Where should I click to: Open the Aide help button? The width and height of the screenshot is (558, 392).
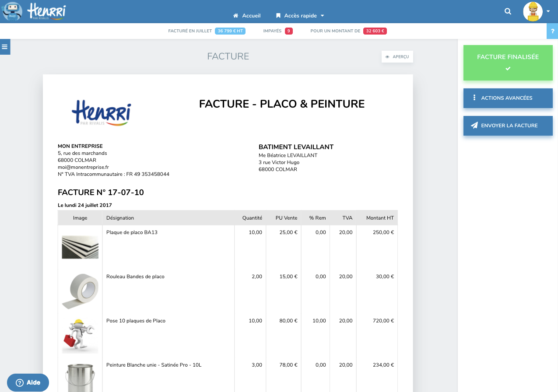tap(28, 382)
